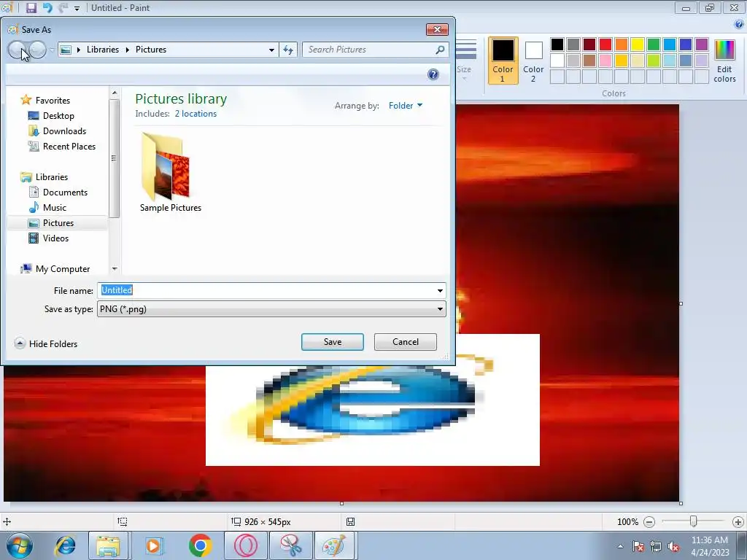The width and height of the screenshot is (747, 560).
Task: Pick the purple swatch in the palette
Action: tap(701, 44)
